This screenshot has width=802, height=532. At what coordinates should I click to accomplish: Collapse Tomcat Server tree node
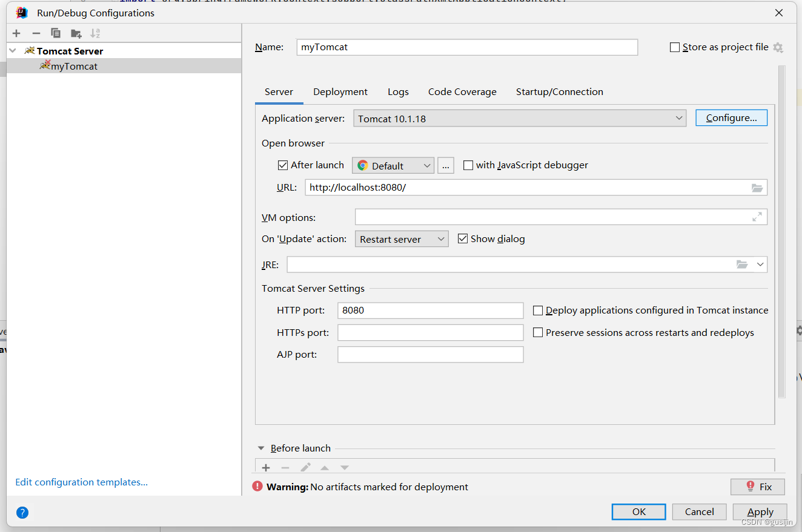[13, 51]
